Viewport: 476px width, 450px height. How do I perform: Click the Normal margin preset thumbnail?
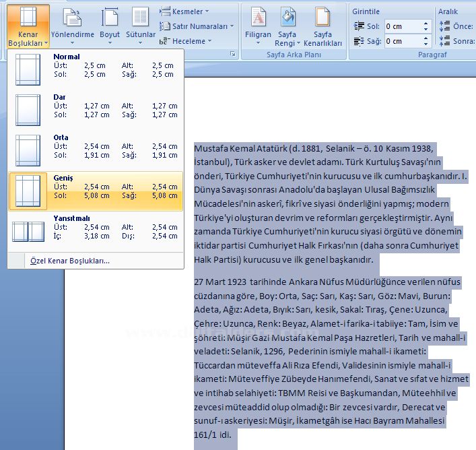pos(28,69)
